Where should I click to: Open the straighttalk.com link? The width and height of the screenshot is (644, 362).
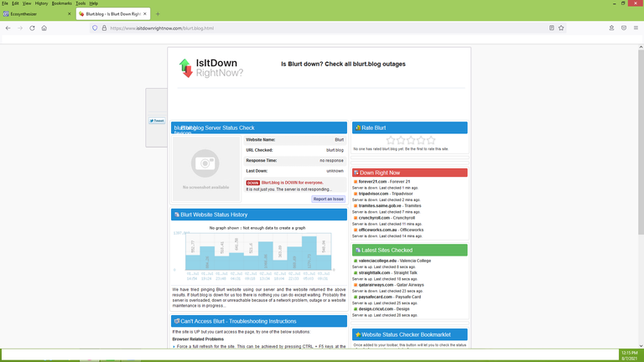[x=374, y=272]
